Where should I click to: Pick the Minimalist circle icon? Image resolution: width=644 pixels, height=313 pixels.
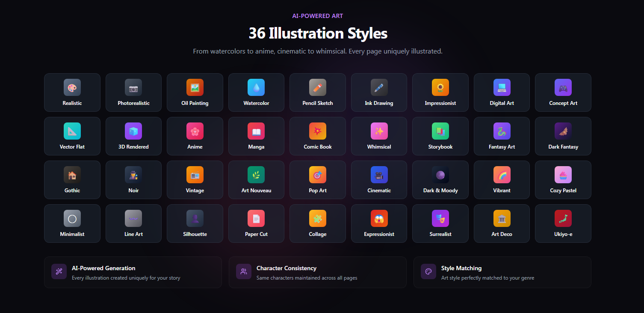tap(72, 218)
